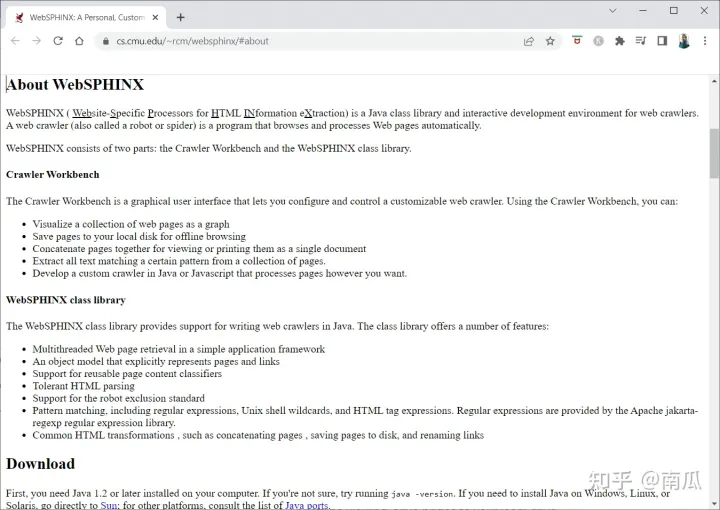Open the red pocket-style extension icon
Screen dimensions: 720x510
click(x=577, y=41)
